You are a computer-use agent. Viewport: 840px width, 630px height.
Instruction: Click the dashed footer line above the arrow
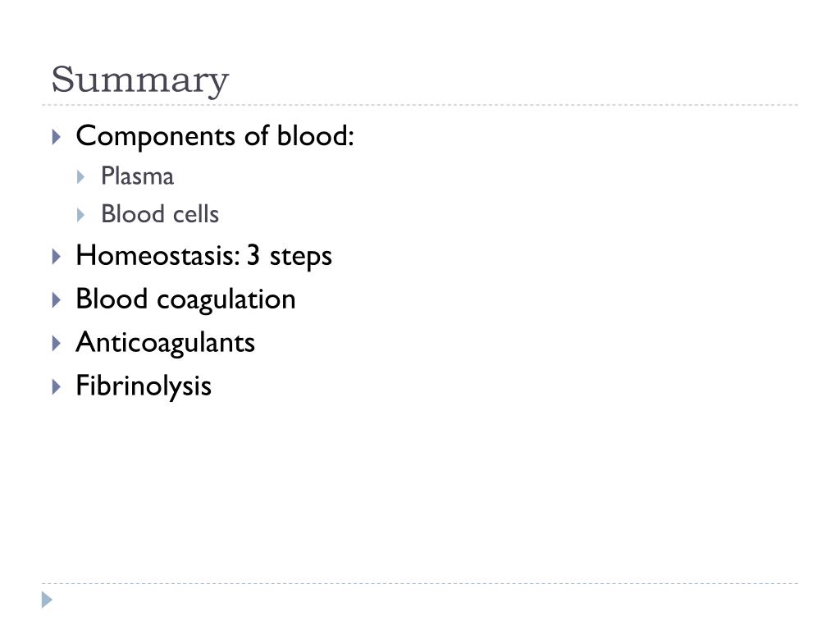tap(420, 583)
